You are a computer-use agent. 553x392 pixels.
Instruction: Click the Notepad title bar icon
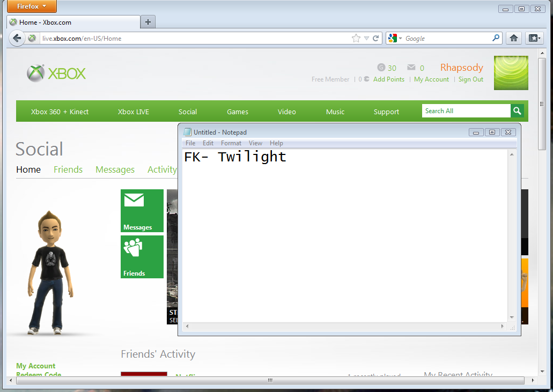click(x=188, y=132)
